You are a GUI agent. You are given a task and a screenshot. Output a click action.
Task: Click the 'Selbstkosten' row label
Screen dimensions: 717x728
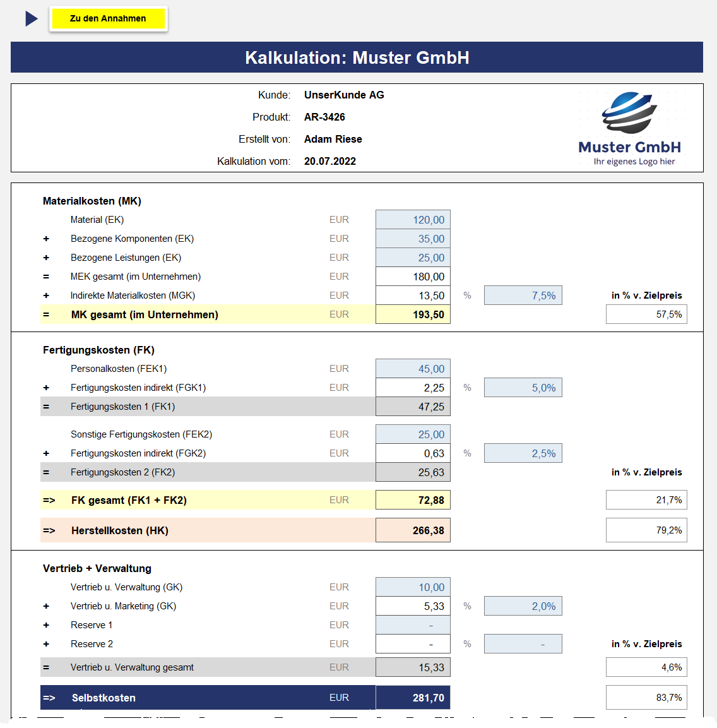(x=104, y=698)
